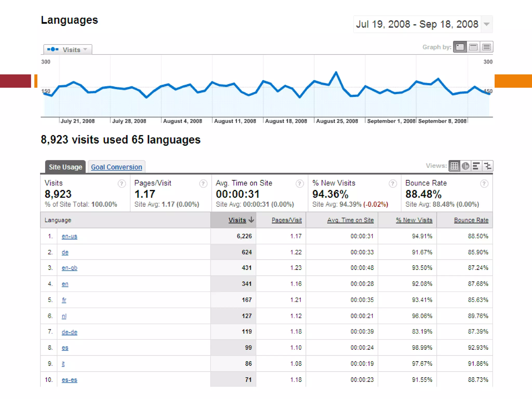This screenshot has height=399, width=532.
Task: Select the pie chart view icon
Action: tap(465, 166)
